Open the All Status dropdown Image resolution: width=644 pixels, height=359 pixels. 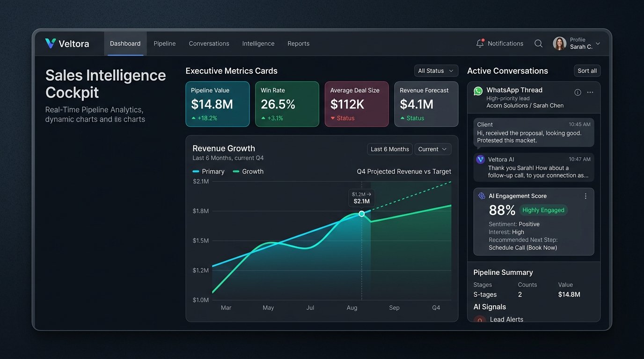(436, 71)
